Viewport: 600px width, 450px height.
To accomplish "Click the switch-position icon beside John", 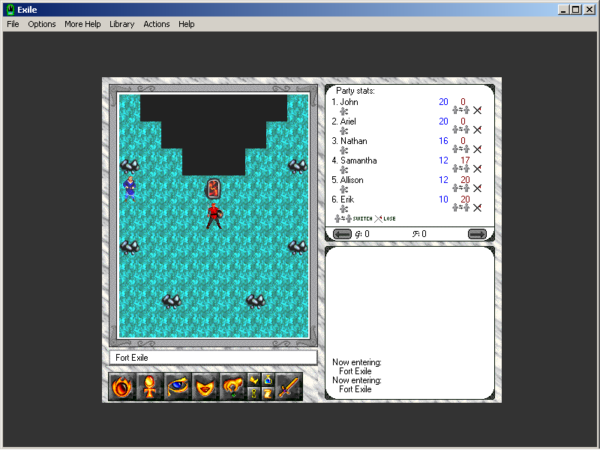I will pyautogui.click(x=461, y=111).
